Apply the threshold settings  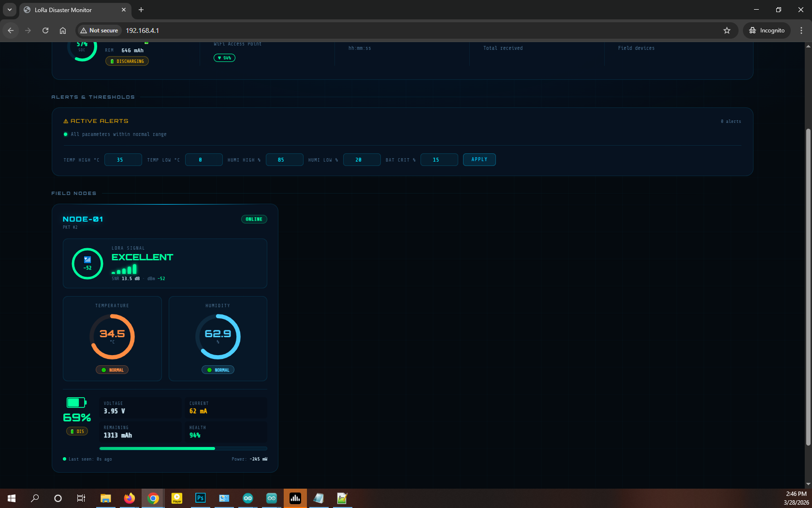pos(479,160)
